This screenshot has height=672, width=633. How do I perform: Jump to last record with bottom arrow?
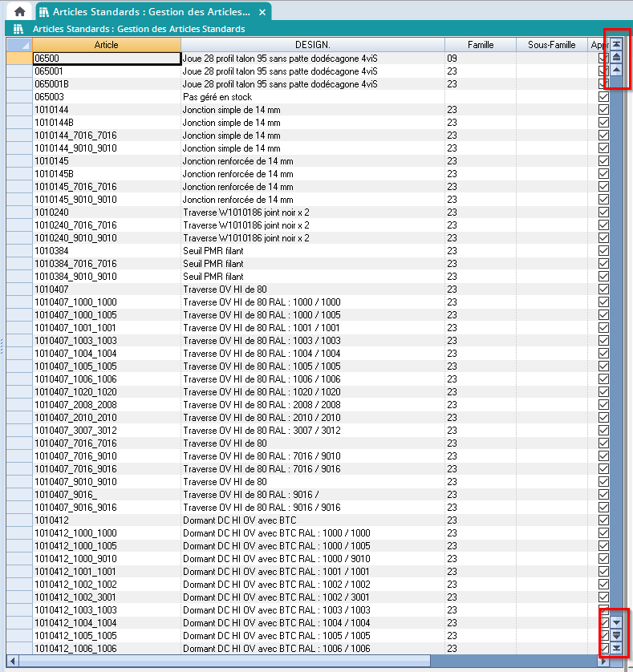[x=616, y=648]
